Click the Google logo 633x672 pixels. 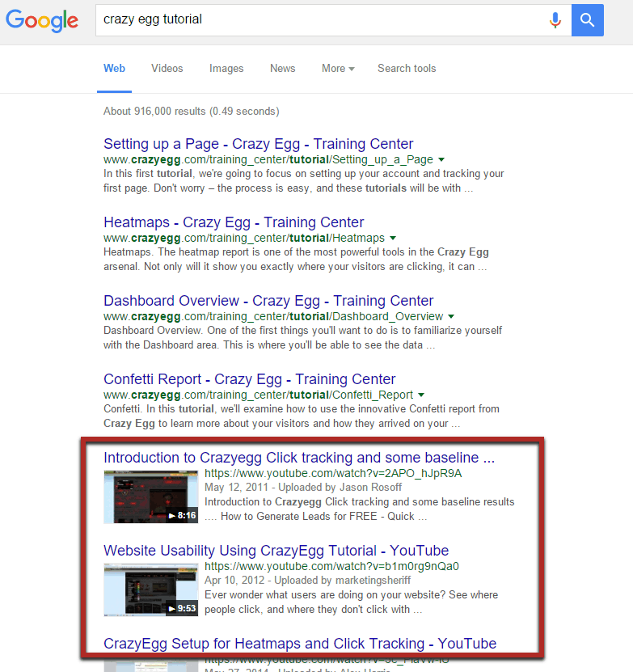pyautogui.click(x=42, y=19)
